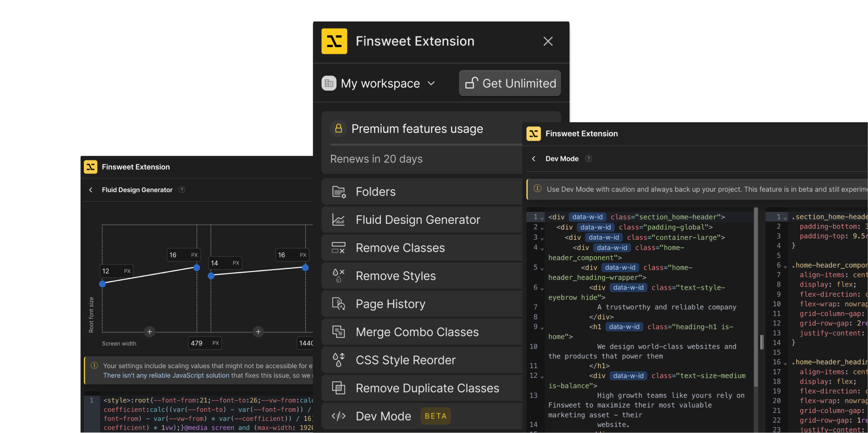Open the reliable JavaScript solution link
868x433 pixels.
pyautogui.click(x=166, y=375)
